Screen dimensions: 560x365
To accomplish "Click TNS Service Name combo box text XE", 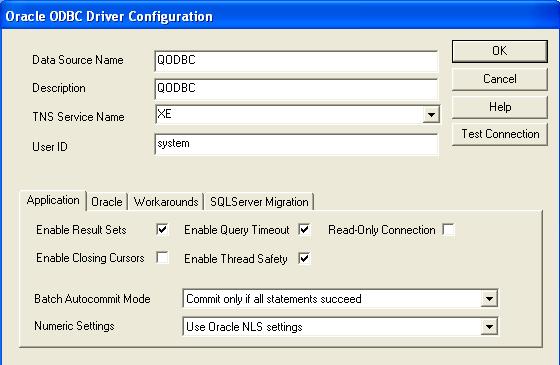I will click(x=164, y=114).
